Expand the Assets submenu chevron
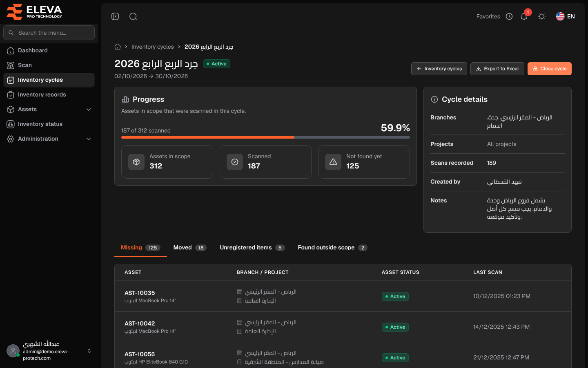This screenshot has height=368, width=588. click(x=89, y=109)
